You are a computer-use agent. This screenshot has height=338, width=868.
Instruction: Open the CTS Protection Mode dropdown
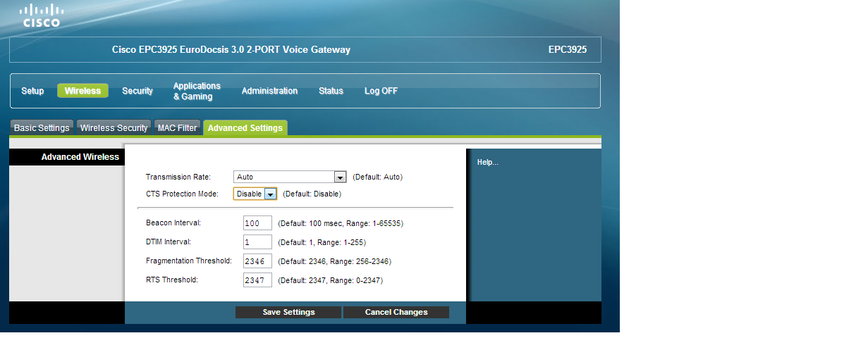(x=255, y=194)
